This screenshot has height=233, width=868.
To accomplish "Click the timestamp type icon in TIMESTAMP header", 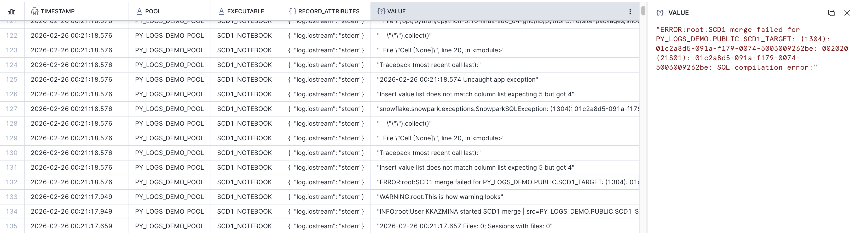I will point(35,12).
